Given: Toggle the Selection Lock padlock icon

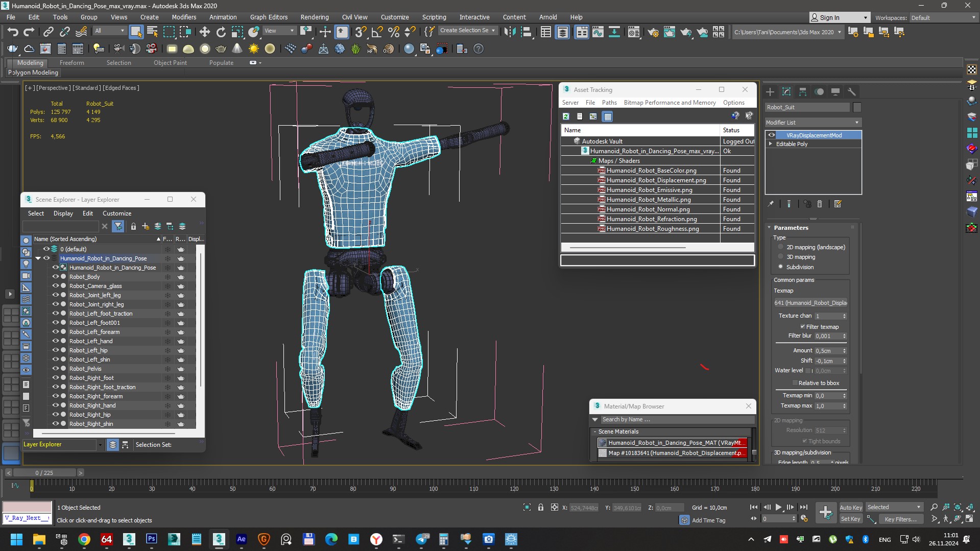Looking at the screenshot, I should 540,508.
